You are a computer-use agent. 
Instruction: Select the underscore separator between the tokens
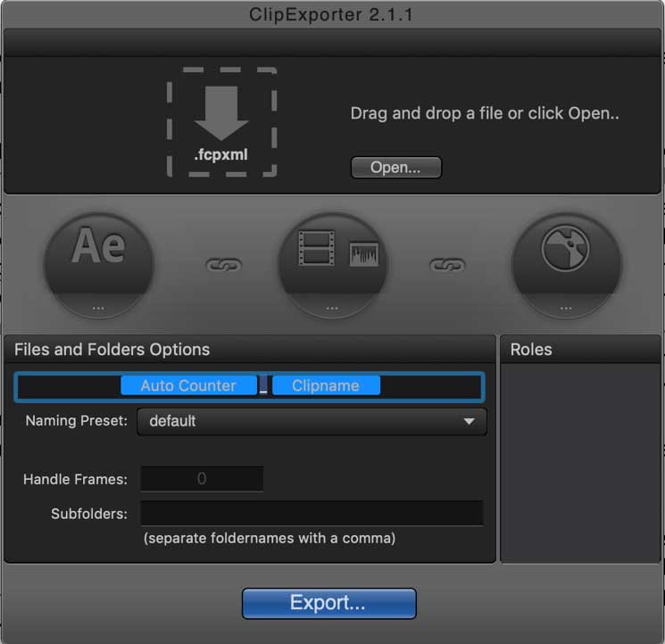pyautogui.click(x=263, y=385)
